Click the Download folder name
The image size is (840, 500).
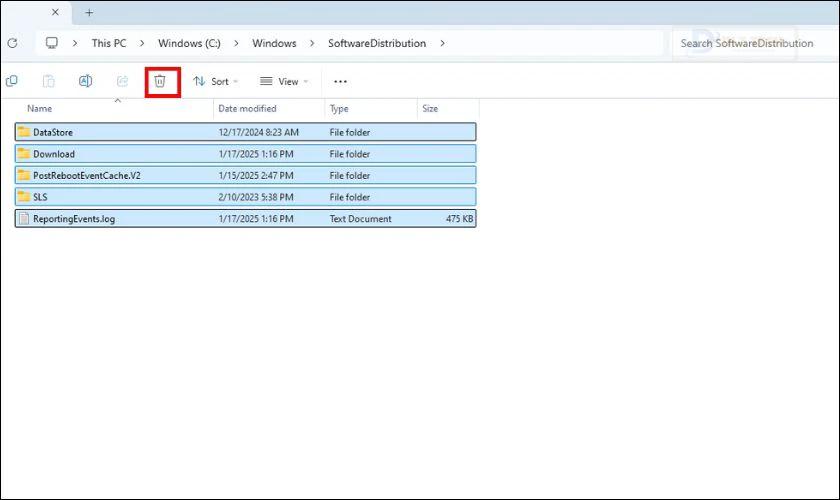54,154
